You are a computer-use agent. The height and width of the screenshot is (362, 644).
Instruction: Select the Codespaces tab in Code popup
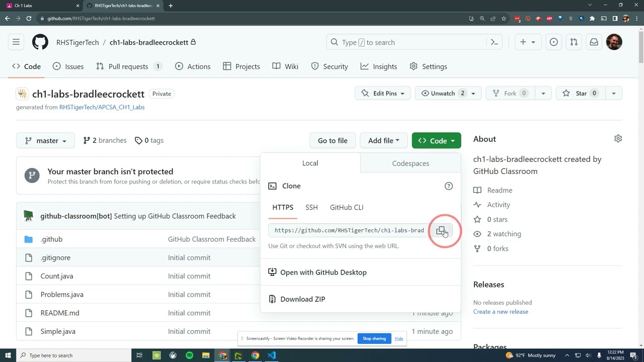(411, 163)
